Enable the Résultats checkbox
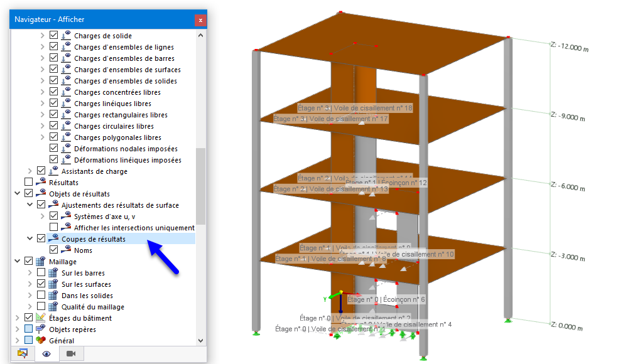 (x=29, y=182)
